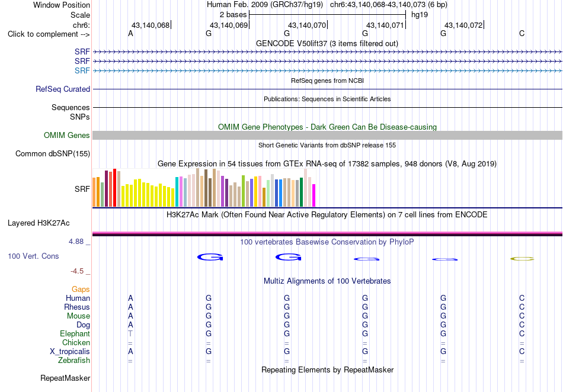Click base A in the complement row
563x392 pixels.
click(x=130, y=33)
